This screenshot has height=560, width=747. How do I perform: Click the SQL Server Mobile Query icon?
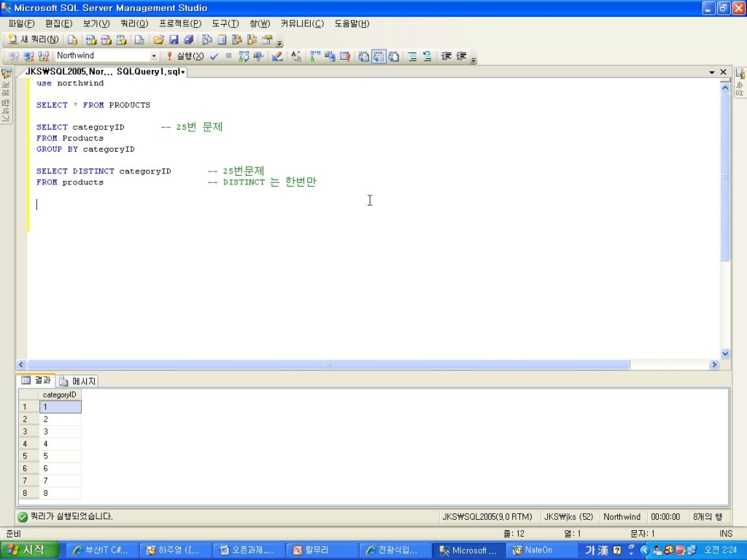coord(139,40)
